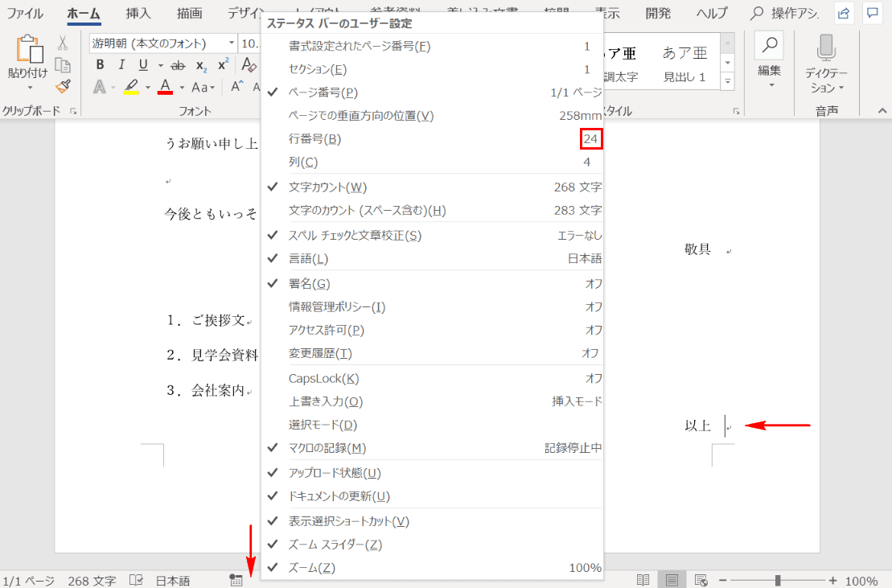
Task: Open change case Aa dropdown
Action: [203, 88]
